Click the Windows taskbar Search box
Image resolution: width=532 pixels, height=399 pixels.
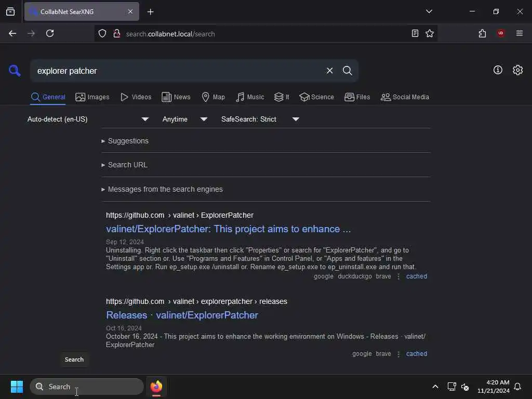(x=87, y=387)
